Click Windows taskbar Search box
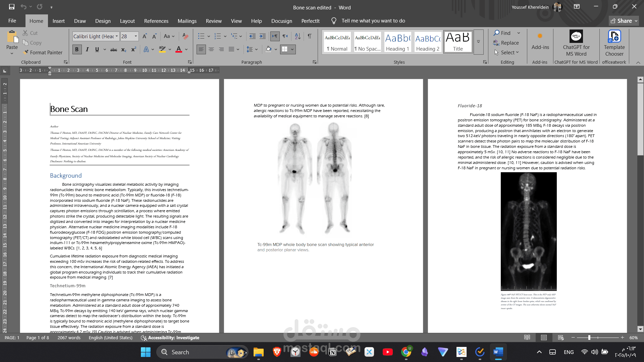This screenshot has width=644, height=362. pos(202,352)
